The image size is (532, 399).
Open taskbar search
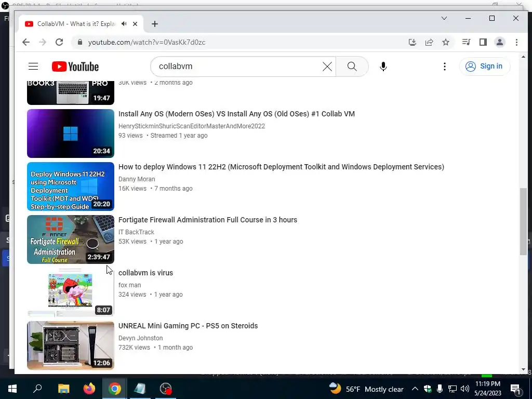[x=37, y=389]
